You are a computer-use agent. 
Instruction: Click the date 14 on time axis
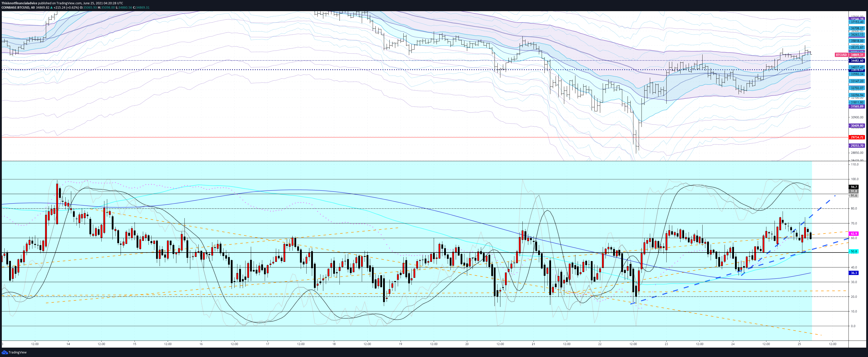coord(68,344)
